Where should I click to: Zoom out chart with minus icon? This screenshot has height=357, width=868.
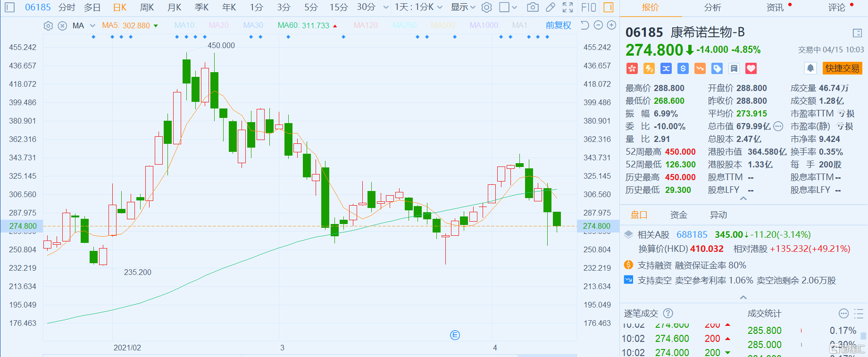coord(598,25)
